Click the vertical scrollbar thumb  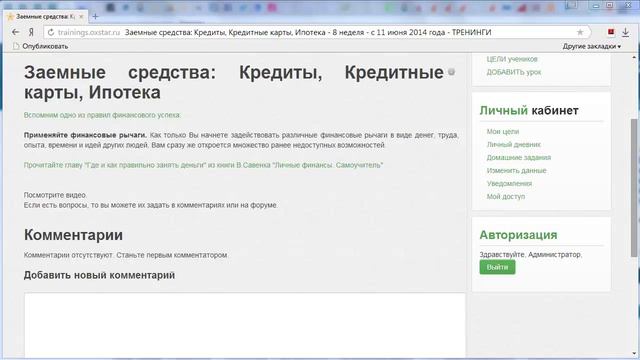634,188
